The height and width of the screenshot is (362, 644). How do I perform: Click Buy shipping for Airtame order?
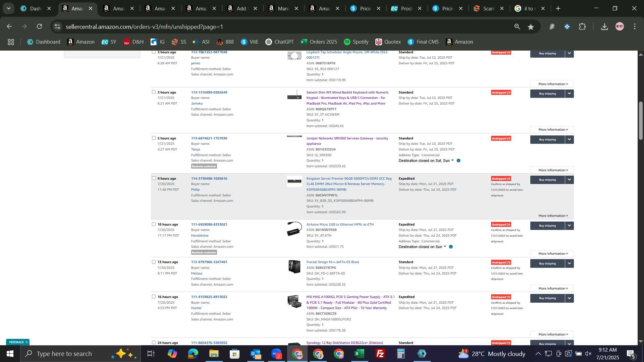tap(547, 226)
